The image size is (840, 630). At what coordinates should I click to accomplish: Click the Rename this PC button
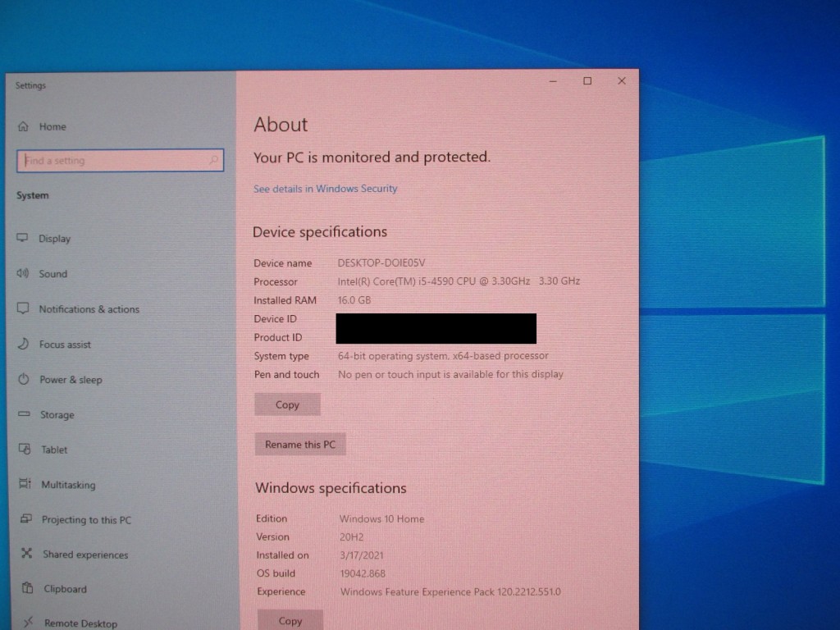(300, 444)
